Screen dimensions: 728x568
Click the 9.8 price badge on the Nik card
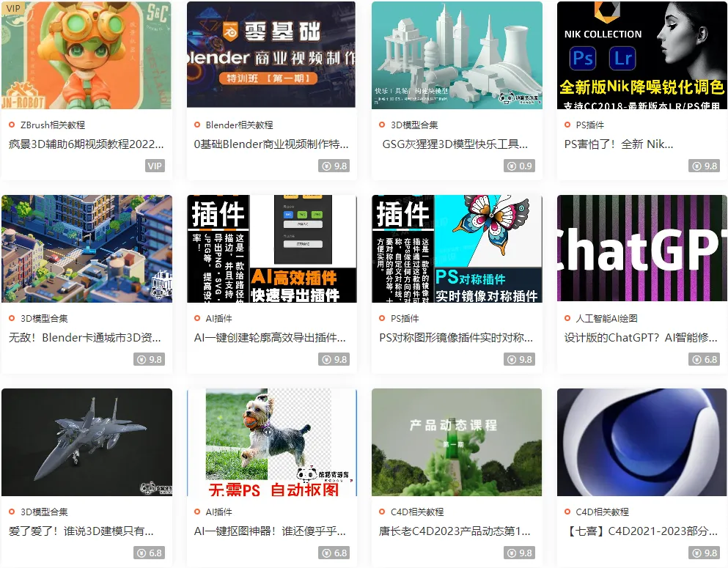(705, 166)
